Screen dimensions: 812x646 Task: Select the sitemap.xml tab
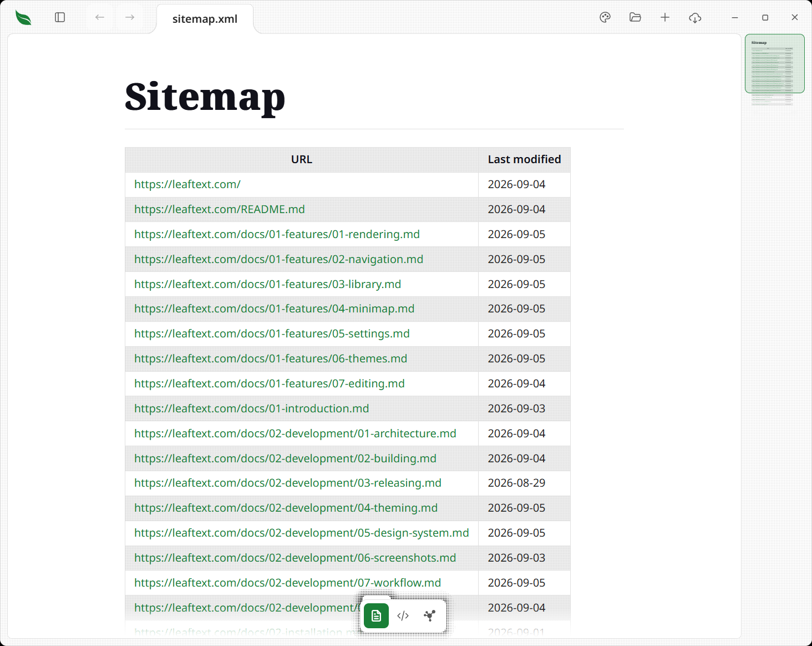(205, 19)
